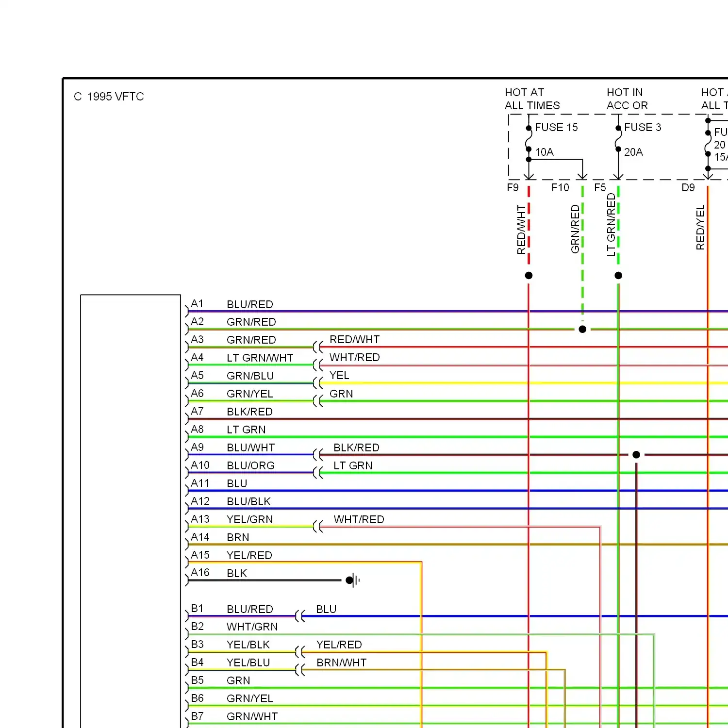Click "WHT/RED" on the A13 row
The image size is (728, 728).
[359, 519]
